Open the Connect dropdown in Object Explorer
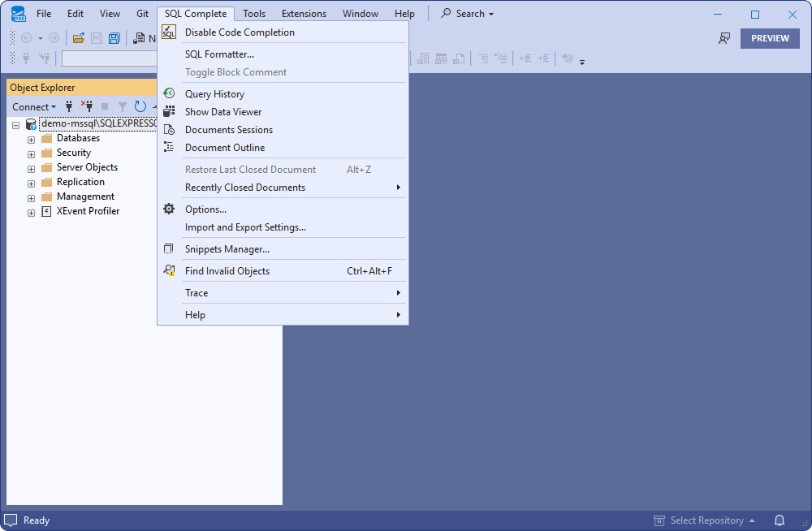Screen dimensions: 812x531 [x=33, y=106]
